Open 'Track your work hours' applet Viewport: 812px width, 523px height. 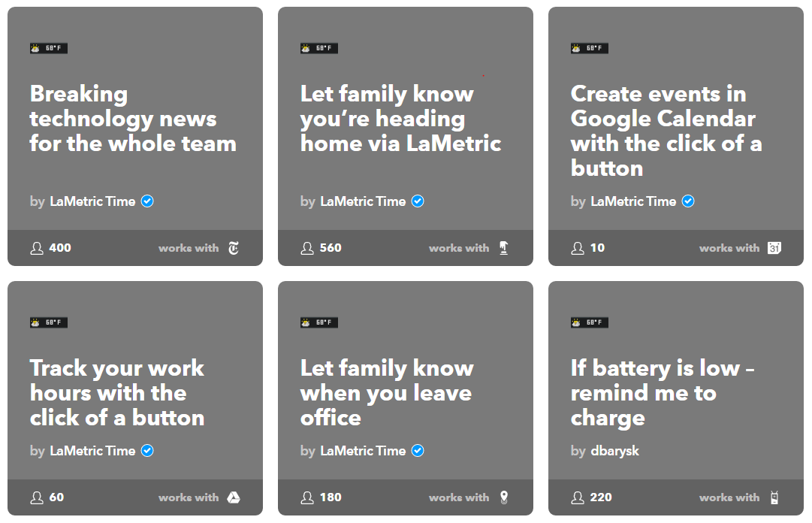(x=117, y=393)
